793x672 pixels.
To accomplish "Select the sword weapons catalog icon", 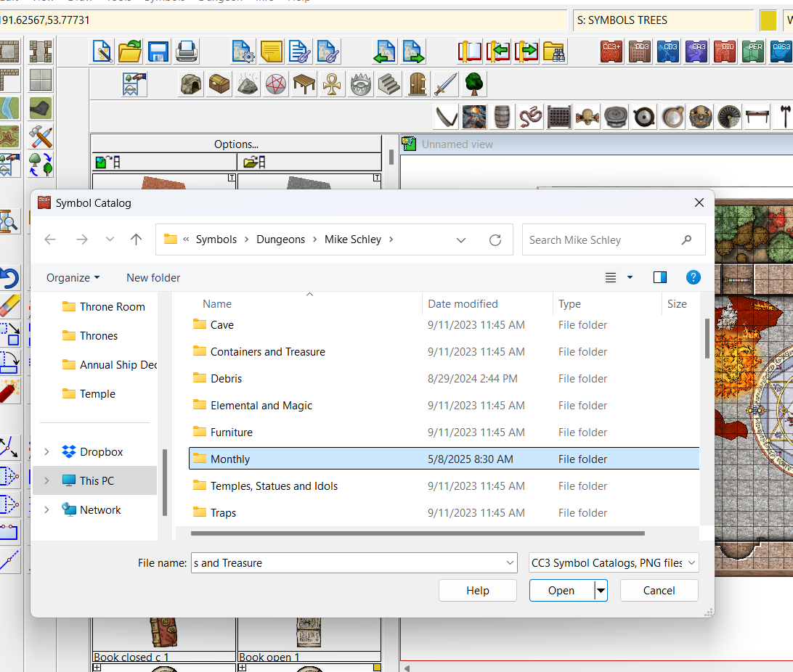I will click(445, 84).
